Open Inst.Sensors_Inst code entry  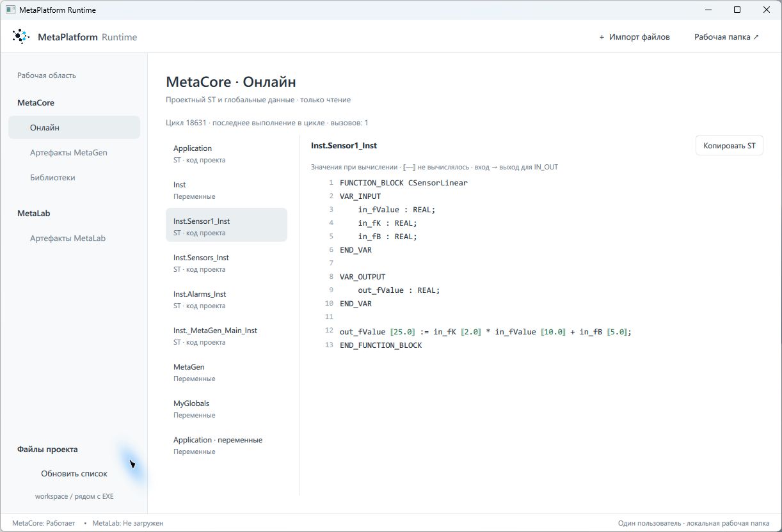(227, 263)
